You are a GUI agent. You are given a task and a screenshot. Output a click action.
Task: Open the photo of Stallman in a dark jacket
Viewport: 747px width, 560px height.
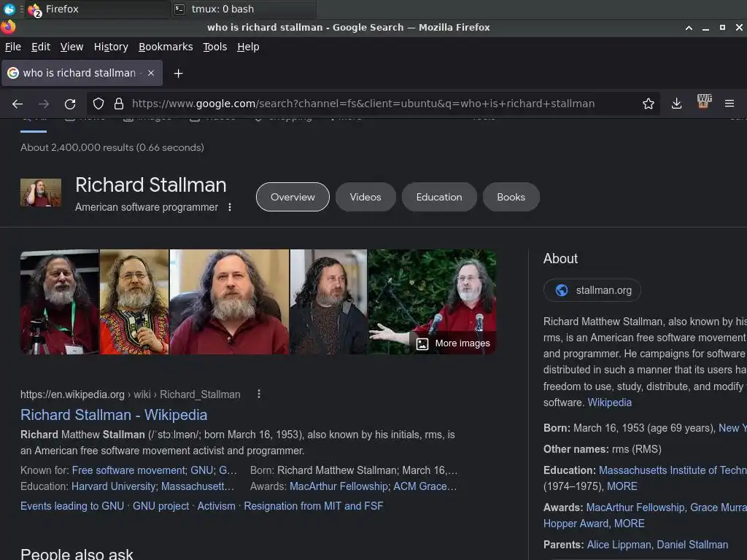329,302
